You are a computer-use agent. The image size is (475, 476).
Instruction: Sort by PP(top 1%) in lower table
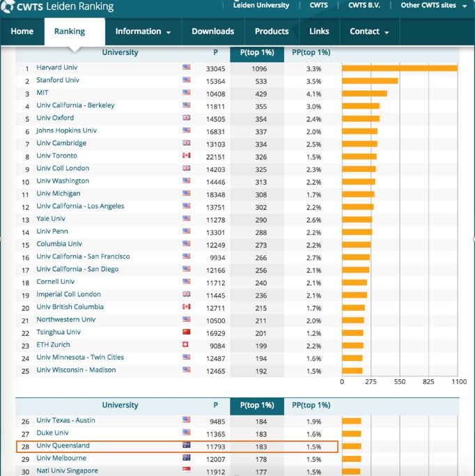(311, 406)
